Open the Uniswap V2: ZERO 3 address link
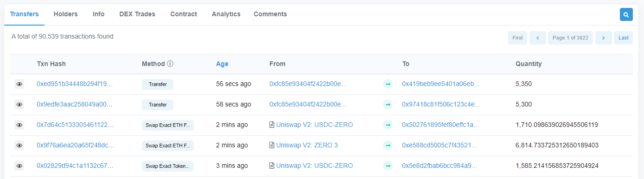This screenshot has width=644, height=179. pyautogui.click(x=307, y=146)
